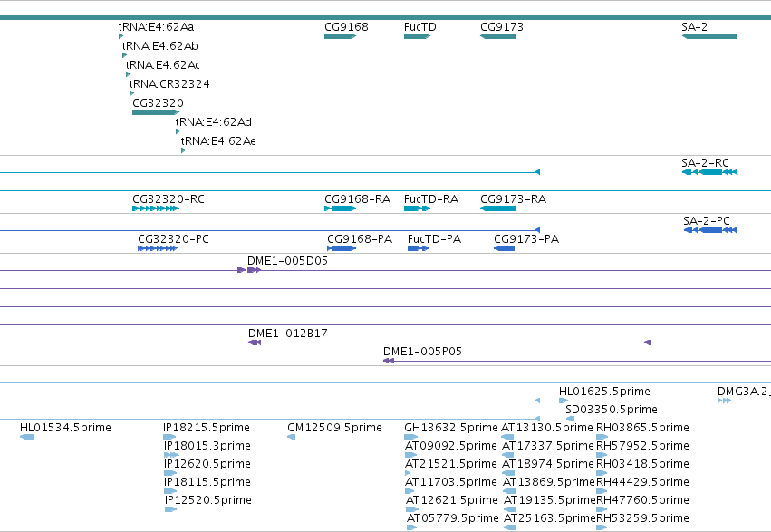Select the CG9173-PA protein label
771x532 pixels.
pyautogui.click(x=526, y=239)
